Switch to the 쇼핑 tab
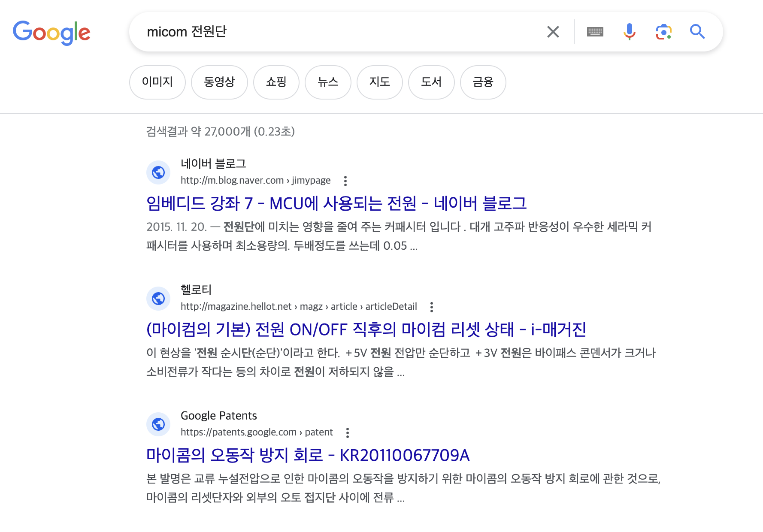This screenshot has height=532, width=763. (276, 82)
